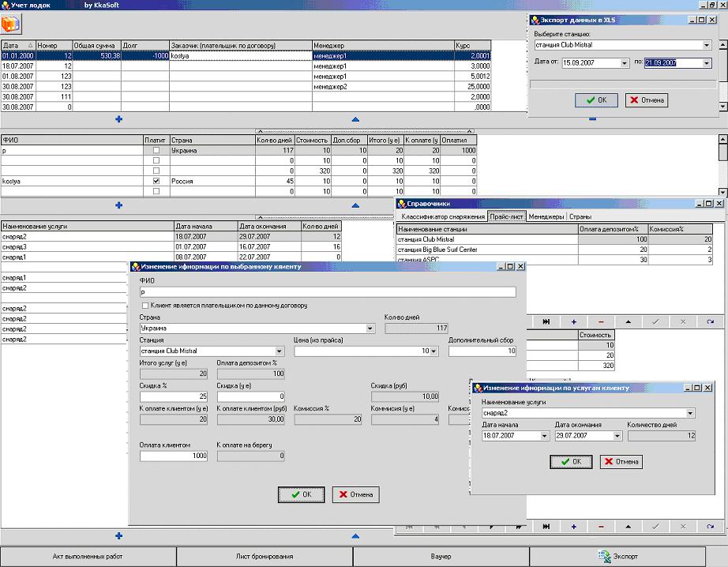Click the 'менеджер2' cell in the contracts table

pos(383,87)
